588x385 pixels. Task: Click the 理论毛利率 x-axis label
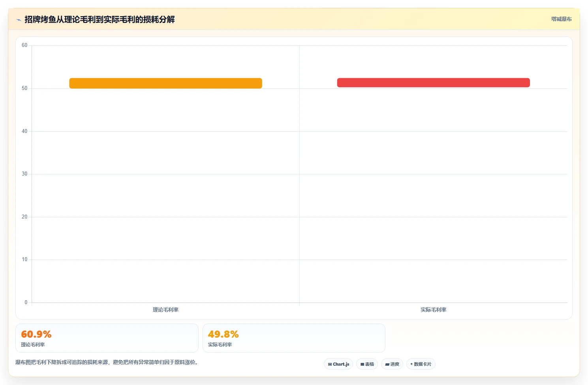pos(165,310)
